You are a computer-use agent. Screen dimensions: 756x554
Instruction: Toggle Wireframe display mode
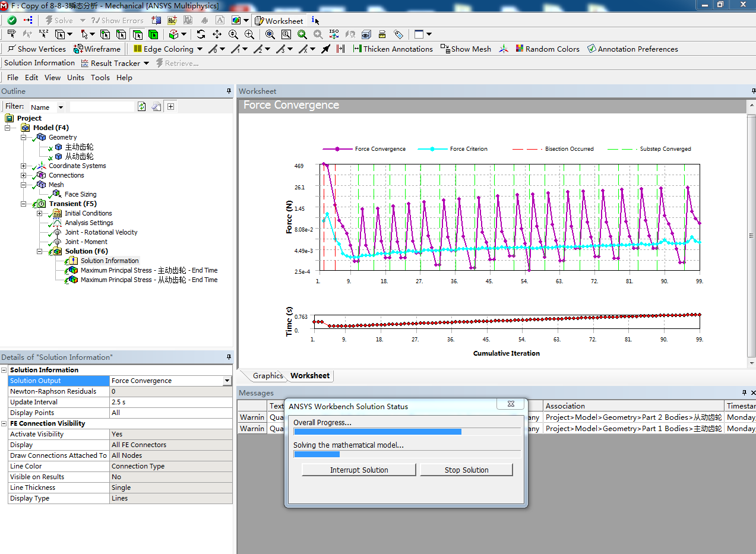click(97, 49)
